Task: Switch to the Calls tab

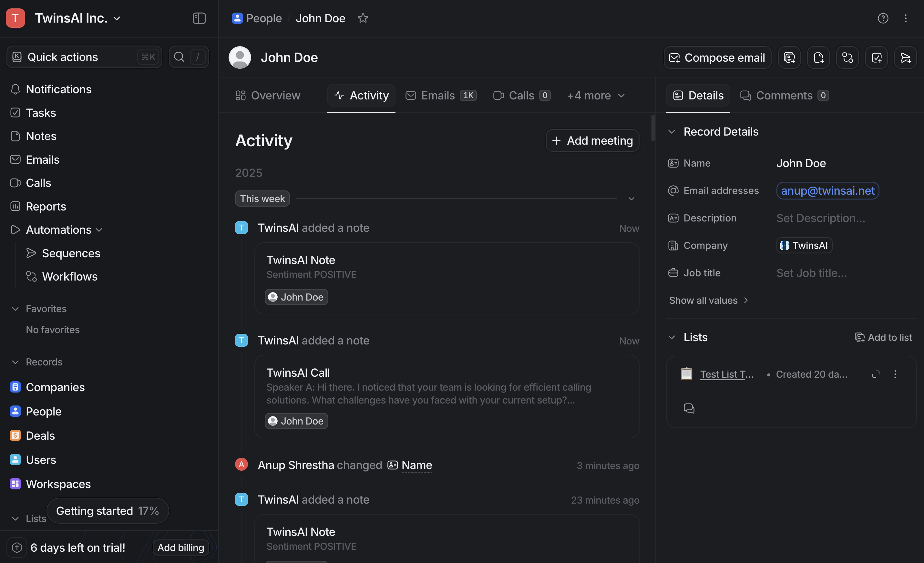Action: (522, 95)
